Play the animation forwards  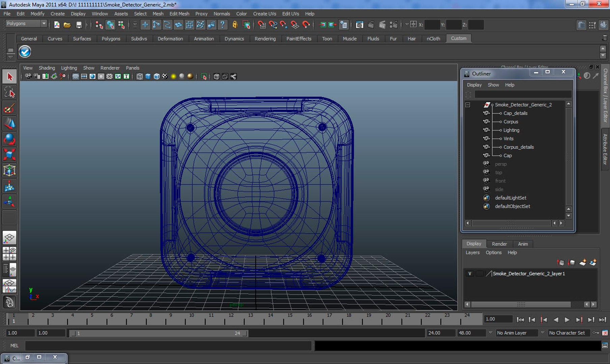(x=567, y=320)
